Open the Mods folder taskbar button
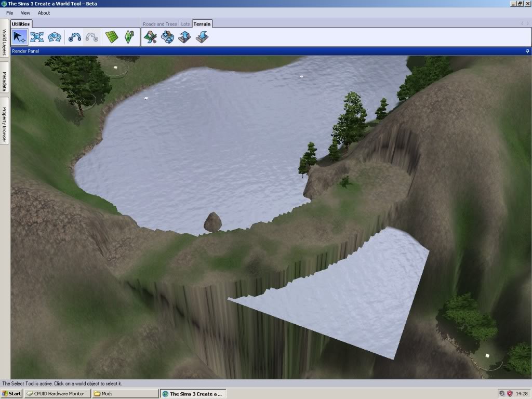This screenshot has height=399, width=532. [125, 394]
